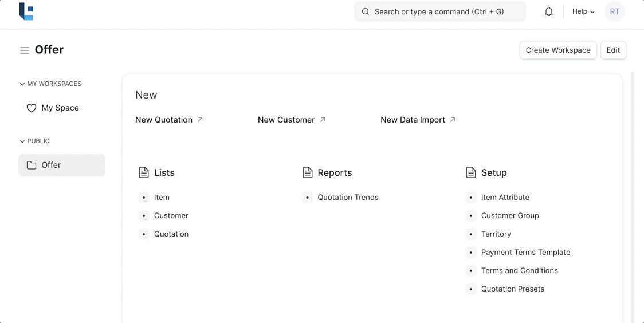Click the RT user avatar

pyautogui.click(x=615, y=11)
